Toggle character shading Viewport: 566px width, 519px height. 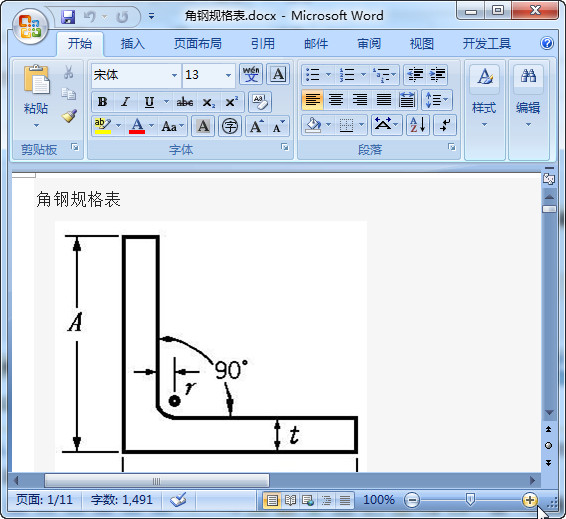click(203, 126)
